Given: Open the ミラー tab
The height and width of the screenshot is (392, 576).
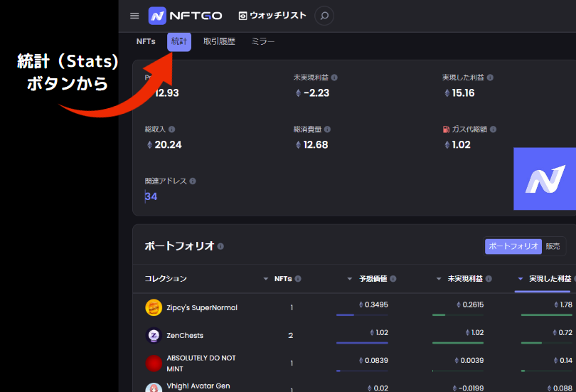Looking at the screenshot, I should click(263, 41).
